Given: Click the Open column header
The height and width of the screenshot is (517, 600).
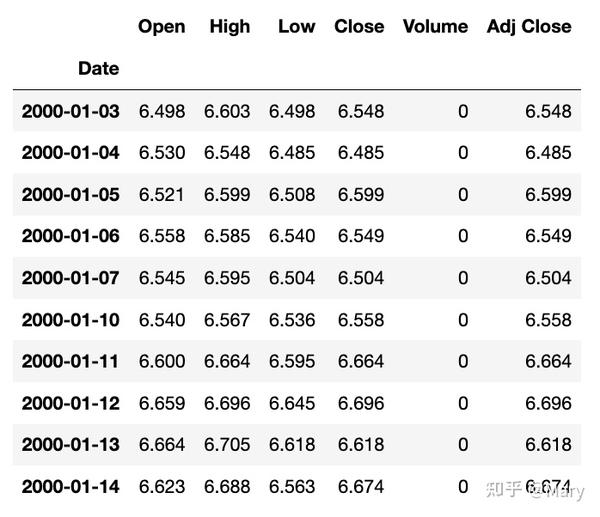Looking at the screenshot, I should pos(161,27).
